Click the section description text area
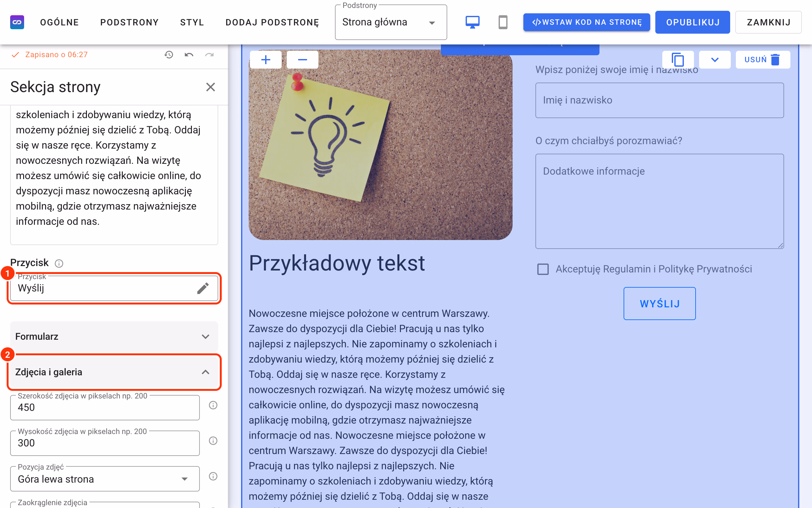 [114, 175]
